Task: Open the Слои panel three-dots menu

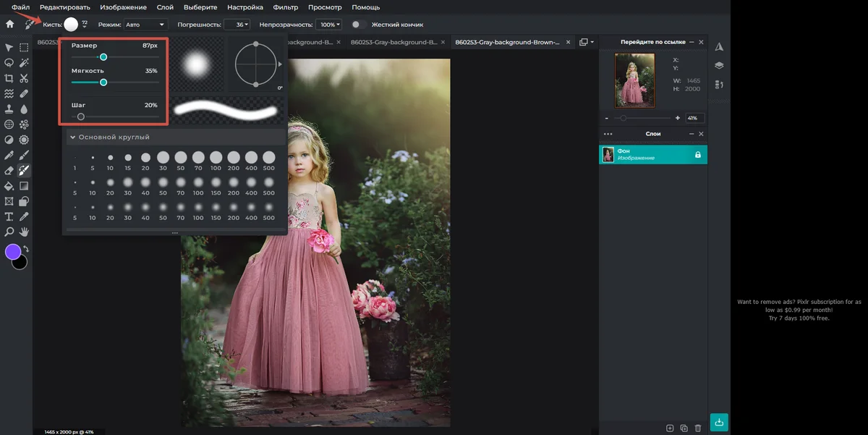Action: (608, 134)
